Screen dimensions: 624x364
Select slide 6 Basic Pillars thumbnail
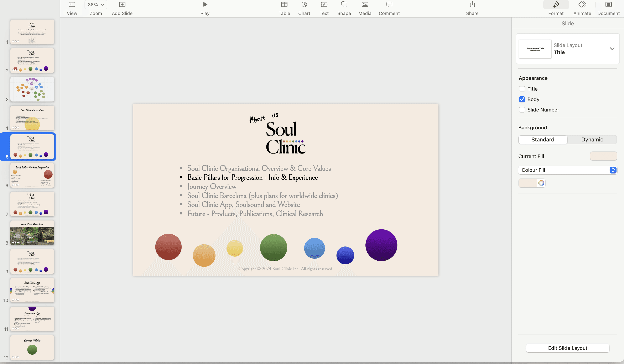pyautogui.click(x=32, y=175)
